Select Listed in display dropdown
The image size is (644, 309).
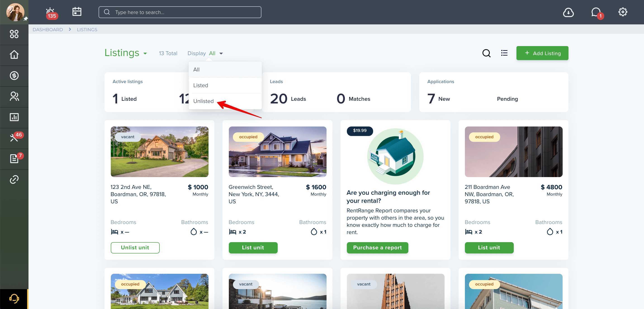pyautogui.click(x=225, y=85)
